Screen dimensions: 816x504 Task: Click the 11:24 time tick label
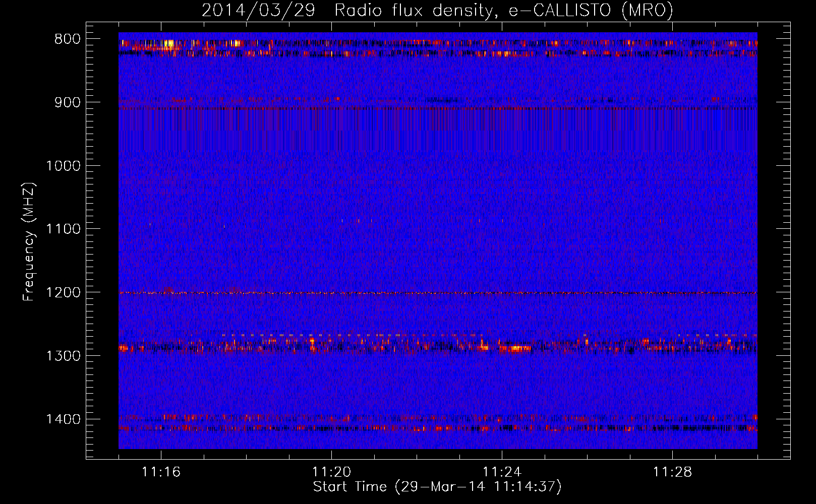pyautogui.click(x=502, y=472)
